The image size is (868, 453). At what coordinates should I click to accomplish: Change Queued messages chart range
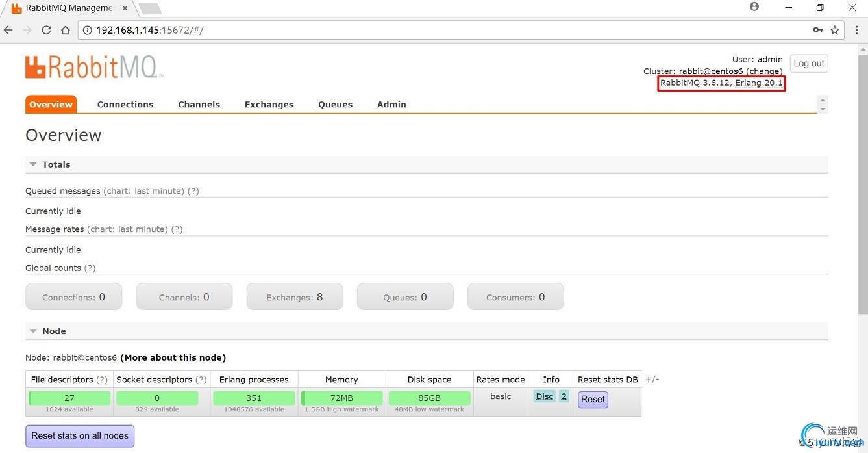tap(143, 191)
